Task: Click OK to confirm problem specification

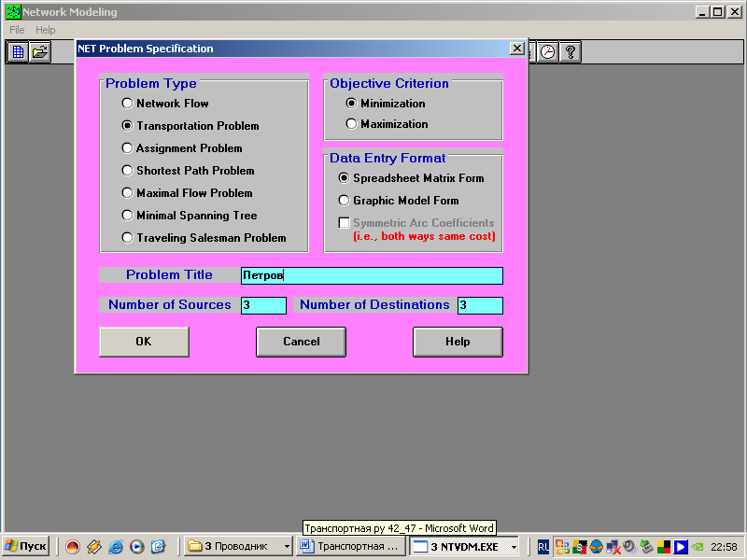Action: coord(144,342)
